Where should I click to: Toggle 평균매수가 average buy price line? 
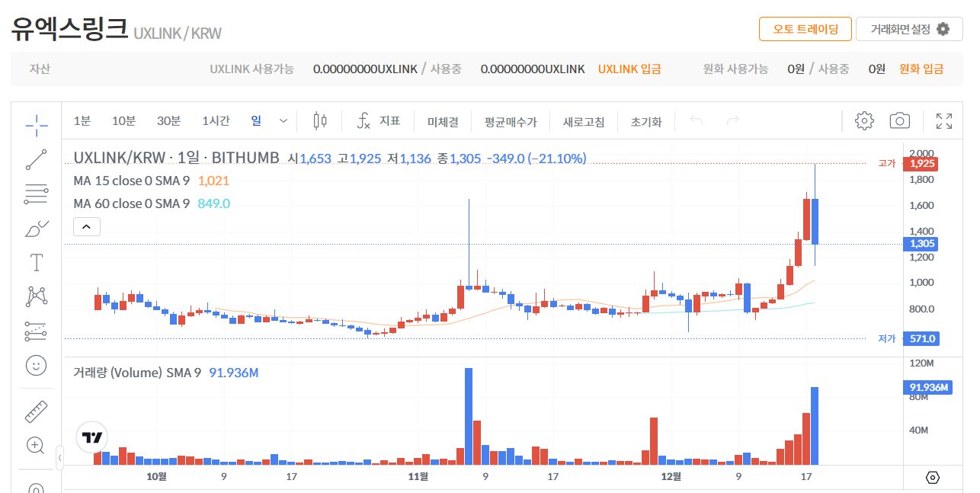click(x=511, y=121)
